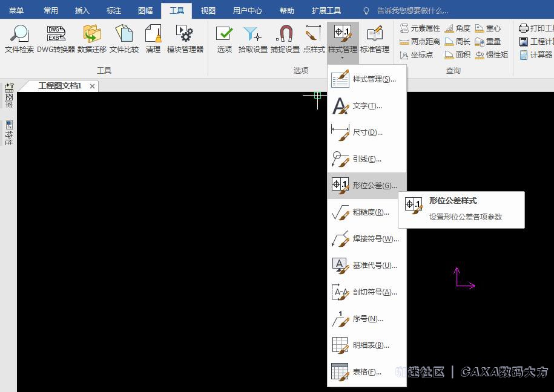Open 捕捉设置 snap settings

(285, 39)
